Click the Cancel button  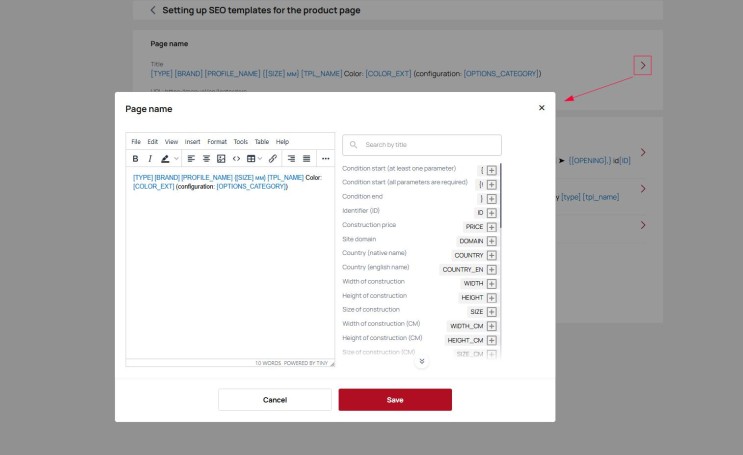pyautogui.click(x=275, y=400)
